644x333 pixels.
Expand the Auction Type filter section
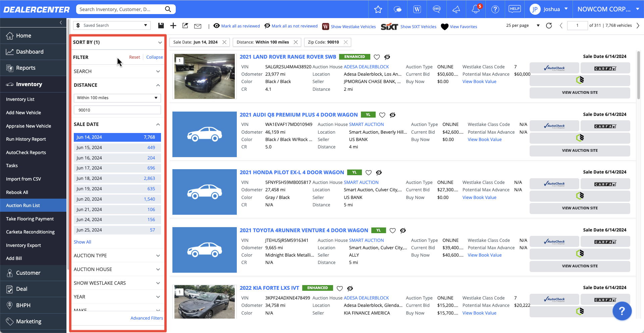pyautogui.click(x=117, y=255)
